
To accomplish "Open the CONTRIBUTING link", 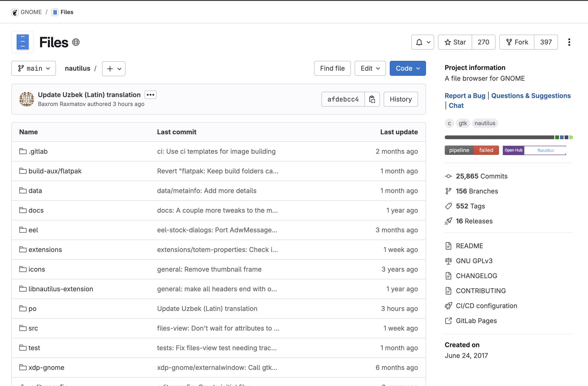I will [481, 291].
